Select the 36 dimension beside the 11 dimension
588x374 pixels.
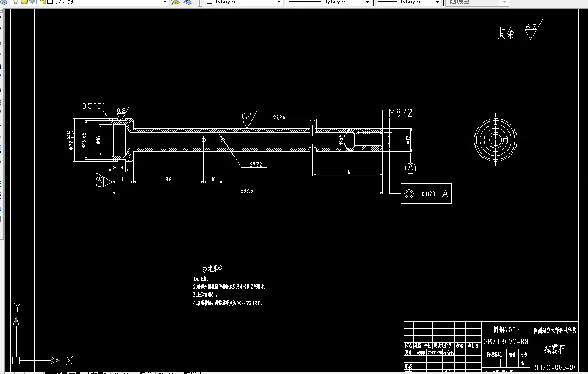(168, 180)
